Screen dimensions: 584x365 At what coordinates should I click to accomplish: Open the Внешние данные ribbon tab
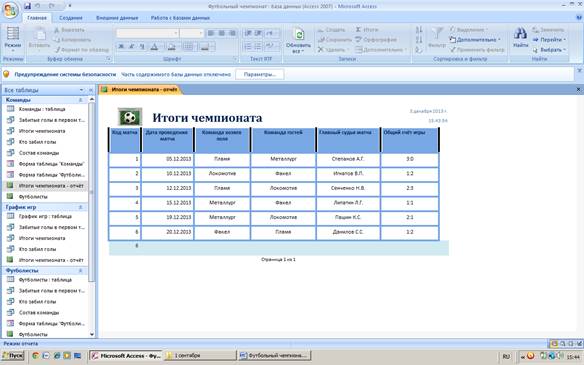[x=117, y=18]
